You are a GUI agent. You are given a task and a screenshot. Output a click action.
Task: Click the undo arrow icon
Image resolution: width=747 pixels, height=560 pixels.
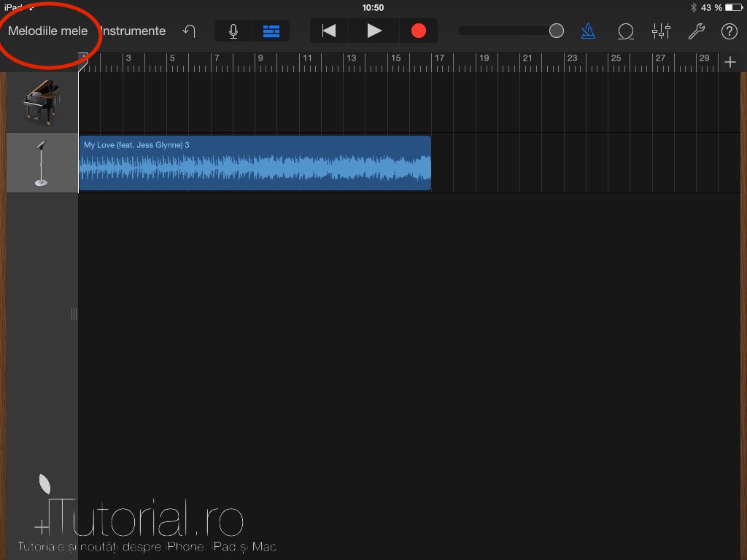[189, 31]
